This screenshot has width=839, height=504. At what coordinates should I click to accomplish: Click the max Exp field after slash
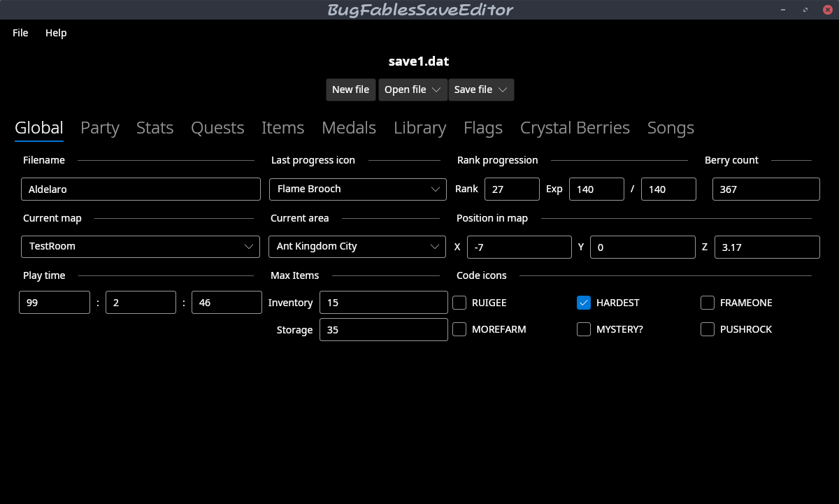668,189
